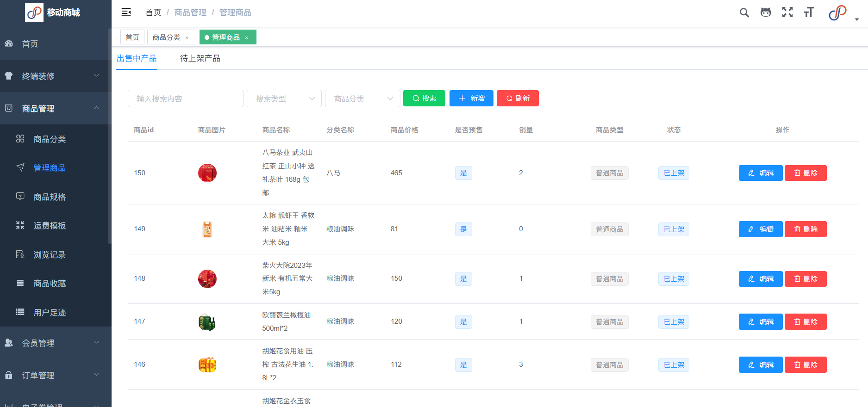This screenshot has width=868, height=407.
Task: Click the product name 欧丽薇兰橄榄油 500ml*2
Action: point(287,321)
